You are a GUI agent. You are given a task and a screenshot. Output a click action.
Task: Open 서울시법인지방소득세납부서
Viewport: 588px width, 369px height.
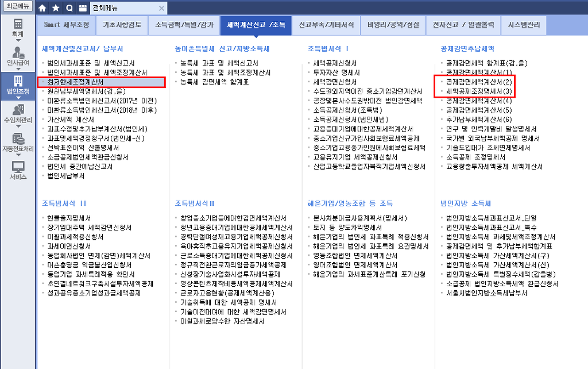tap(486, 293)
